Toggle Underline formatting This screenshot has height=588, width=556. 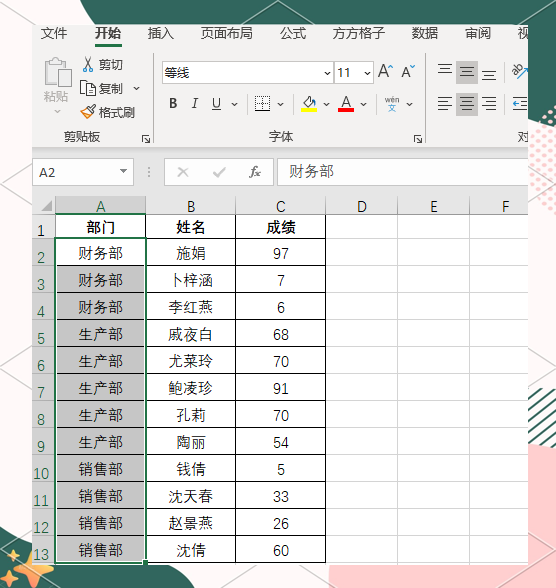pos(216,104)
